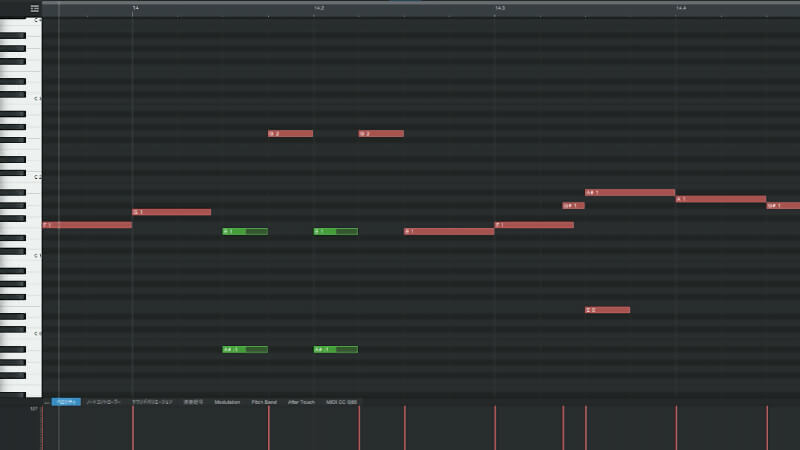This screenshot has height=450, width=800.
Task: Select the red A1 note at 14.4
Action: (721, 199)
